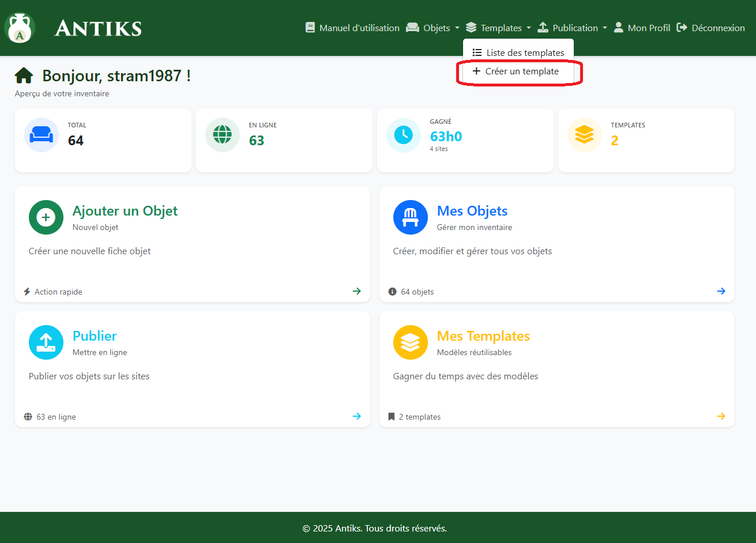
Task: Expand the Publication dropdown menu
Action: tap(572, 28)
